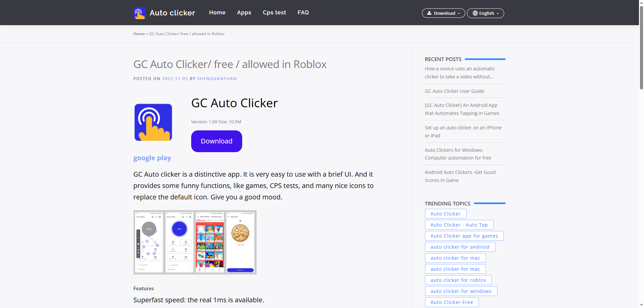
Task: Open the GC Auto Clicker User Guide post
Action: pos(454,91)
